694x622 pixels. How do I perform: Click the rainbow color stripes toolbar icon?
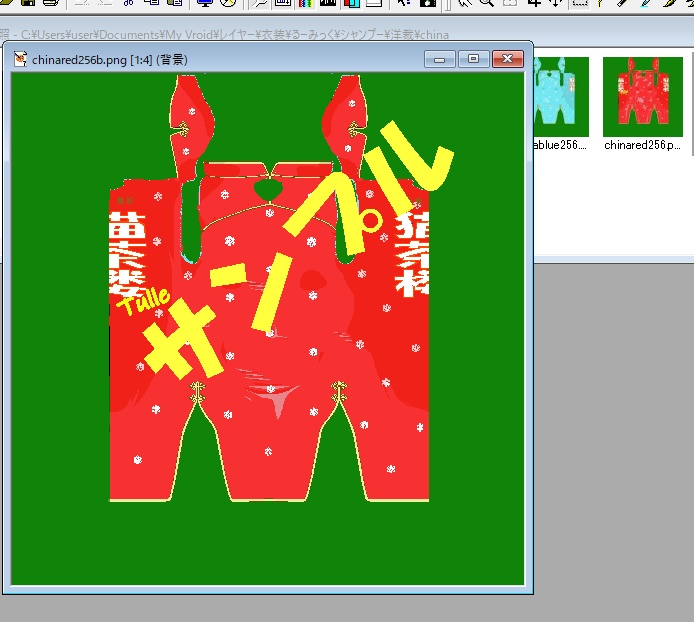(x=305, y=3)
